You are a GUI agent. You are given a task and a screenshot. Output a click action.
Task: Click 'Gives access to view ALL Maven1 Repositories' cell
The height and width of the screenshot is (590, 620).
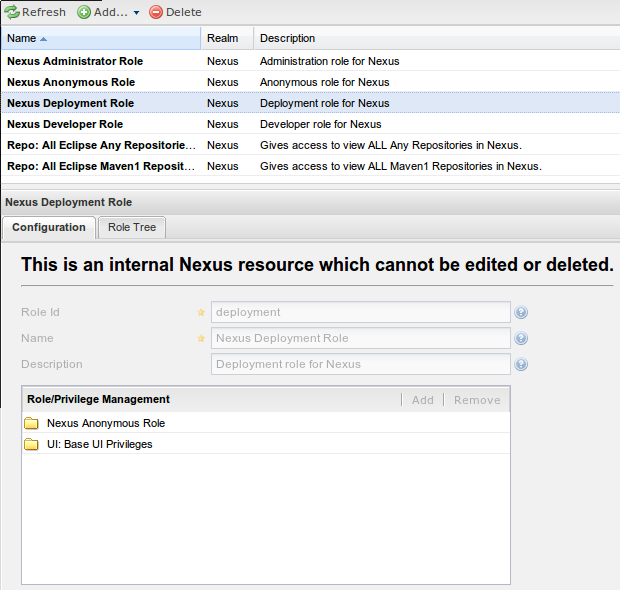coord(401,166)
